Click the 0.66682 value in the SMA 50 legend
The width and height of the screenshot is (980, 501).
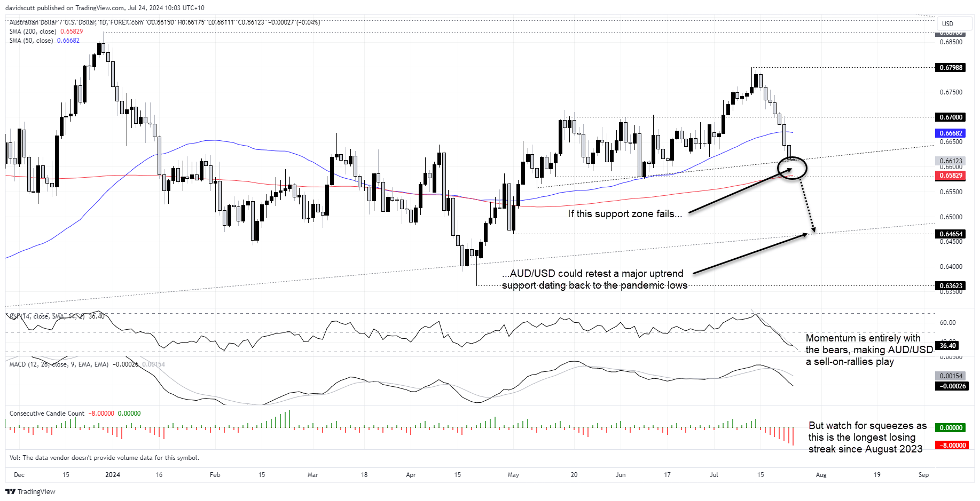tap(68, 41)
